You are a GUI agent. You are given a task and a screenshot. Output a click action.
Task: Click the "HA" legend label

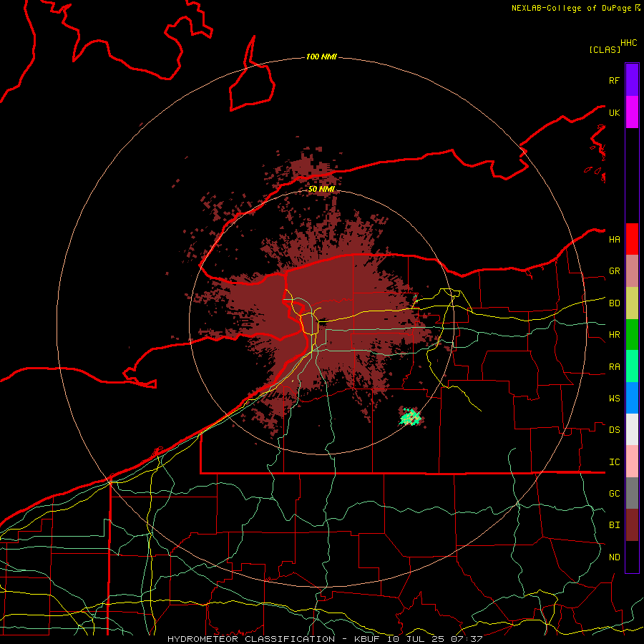pos(614,239)
